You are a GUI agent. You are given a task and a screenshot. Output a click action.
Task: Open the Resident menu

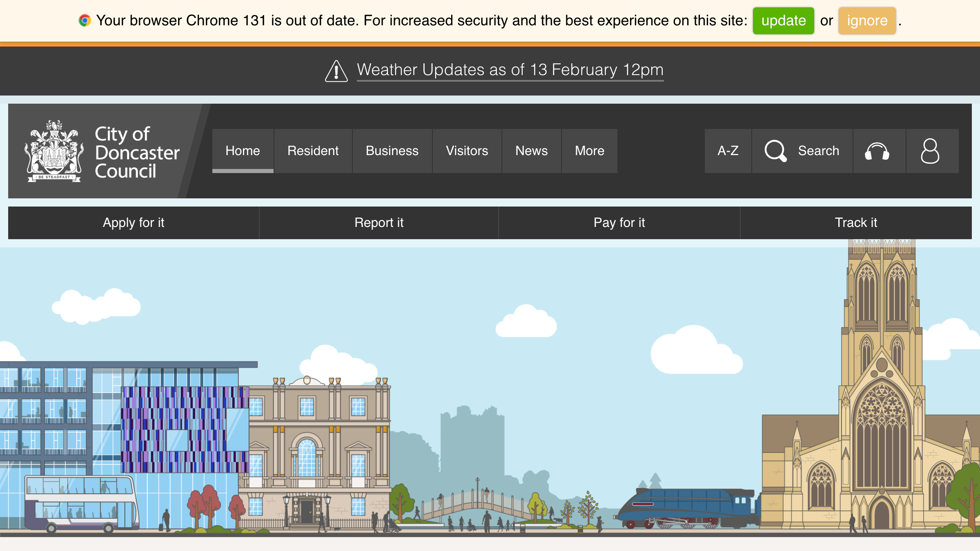click(x=313, y=151)
